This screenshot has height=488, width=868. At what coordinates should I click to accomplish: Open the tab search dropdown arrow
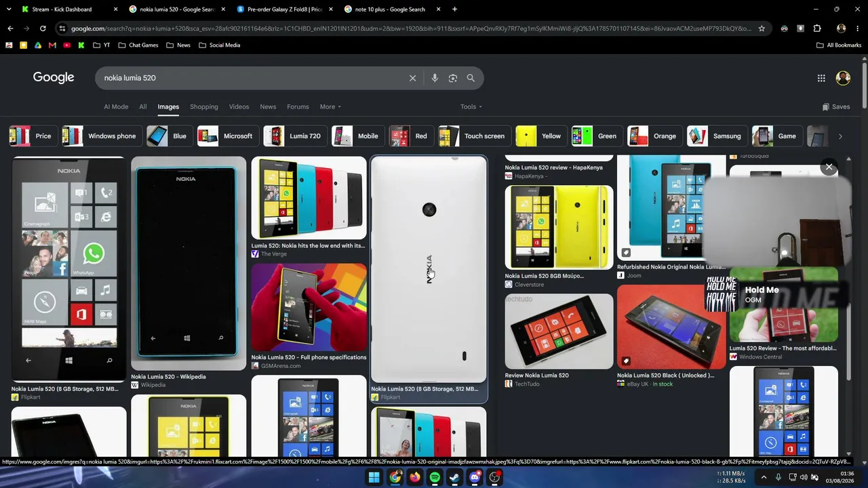(x=9, y=9)
